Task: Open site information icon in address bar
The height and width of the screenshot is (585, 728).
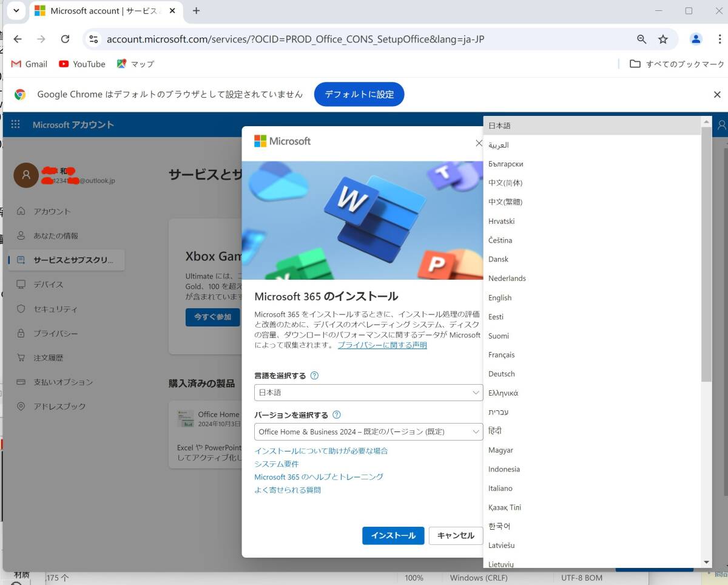Action: point(93,39)
